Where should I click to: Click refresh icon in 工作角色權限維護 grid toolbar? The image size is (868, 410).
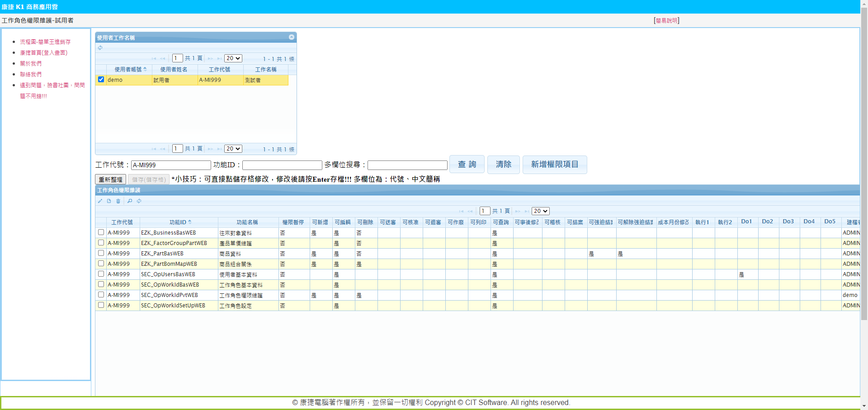[139, 201]
